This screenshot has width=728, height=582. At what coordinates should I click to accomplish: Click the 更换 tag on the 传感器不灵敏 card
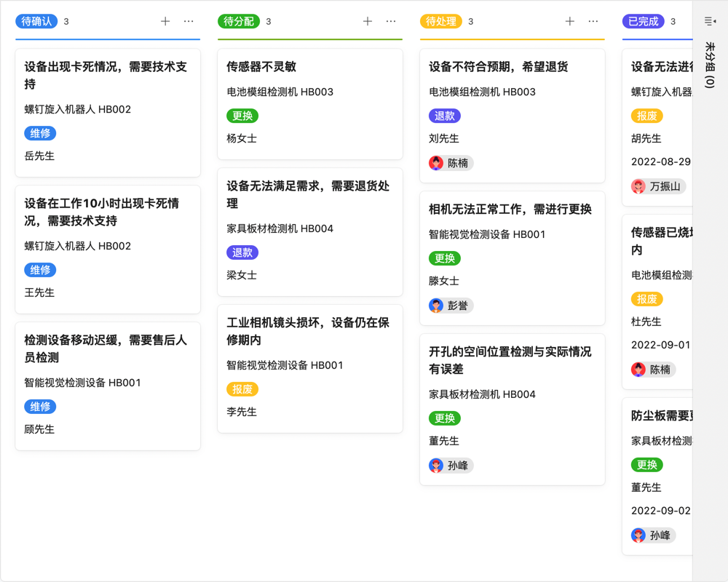coord(242,115)
